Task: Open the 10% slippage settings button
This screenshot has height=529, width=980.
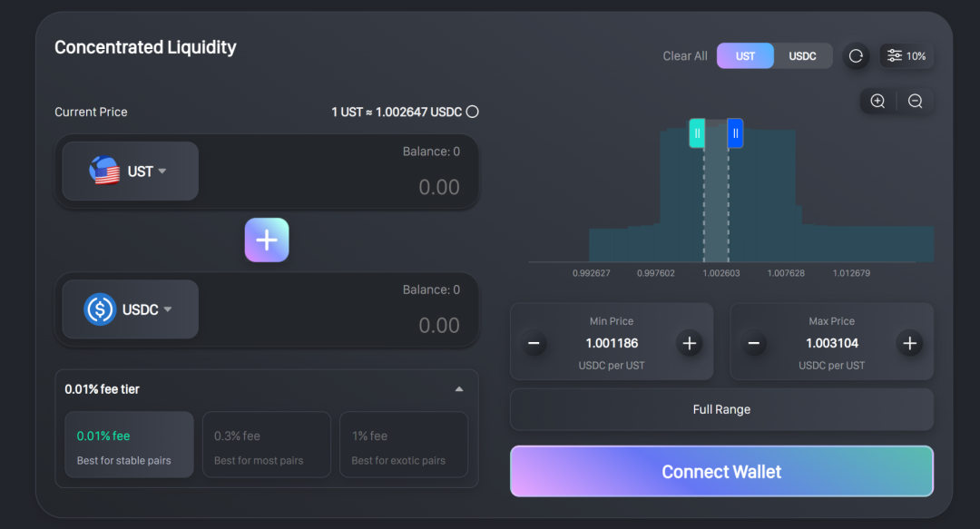Action: click(x=906, y=56)
